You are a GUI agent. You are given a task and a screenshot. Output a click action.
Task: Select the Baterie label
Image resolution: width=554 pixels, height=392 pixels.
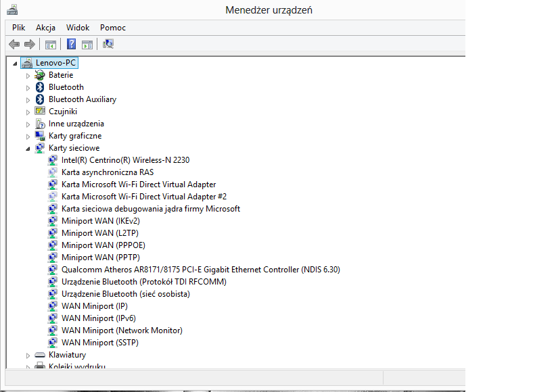coord(61,75)
